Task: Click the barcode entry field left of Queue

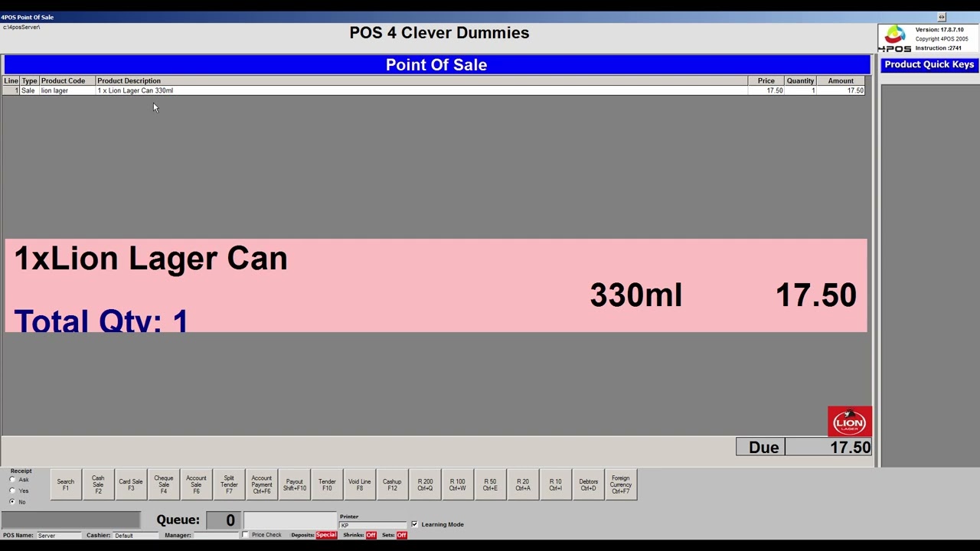Action: [x=71, y=520]
